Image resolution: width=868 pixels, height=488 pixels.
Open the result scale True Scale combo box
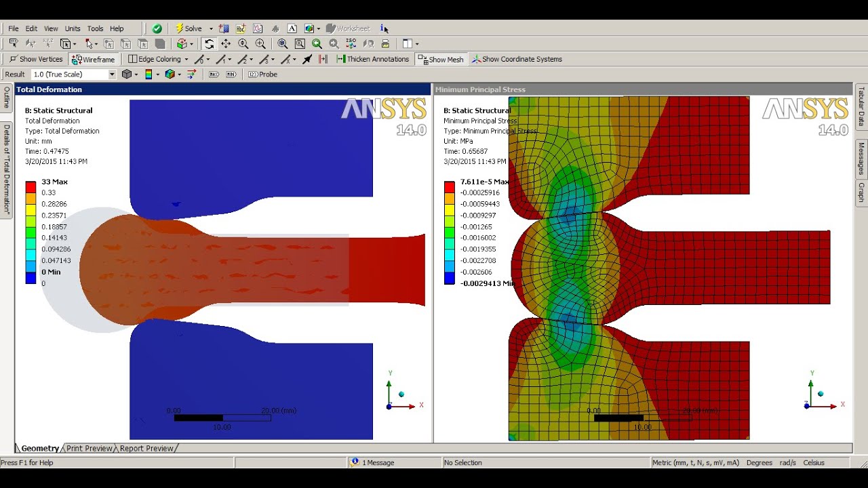74,74
